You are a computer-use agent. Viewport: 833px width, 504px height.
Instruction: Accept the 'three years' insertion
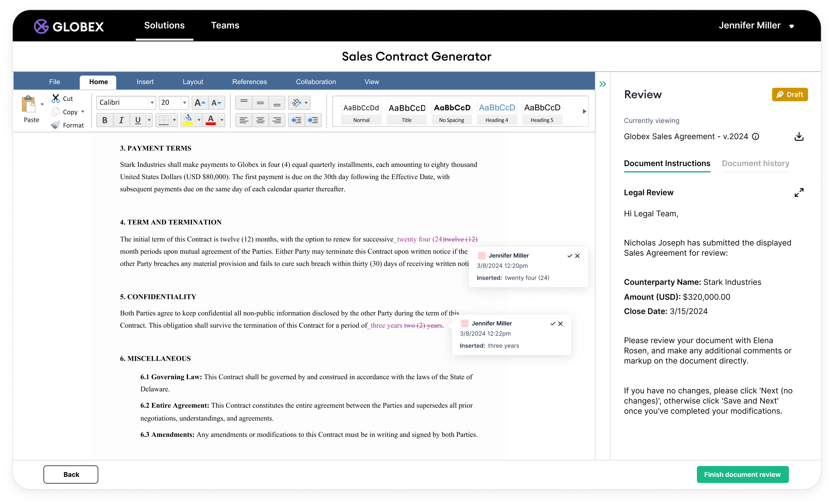(x=553, y=324)
